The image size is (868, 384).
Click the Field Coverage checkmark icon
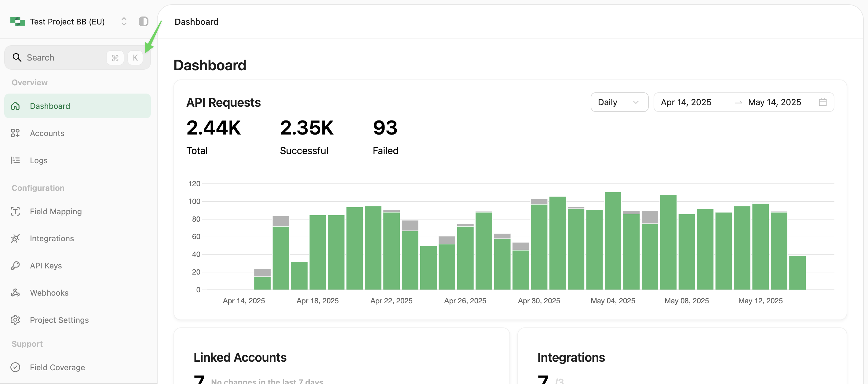(16, 367)
